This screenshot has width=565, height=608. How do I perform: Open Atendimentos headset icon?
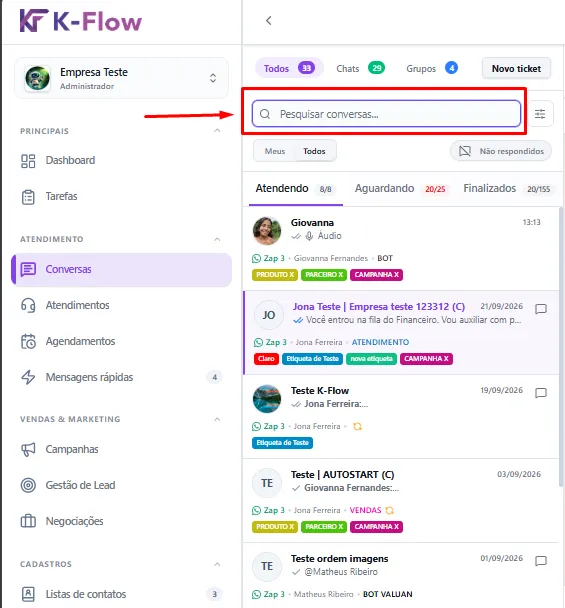(28, 306)
